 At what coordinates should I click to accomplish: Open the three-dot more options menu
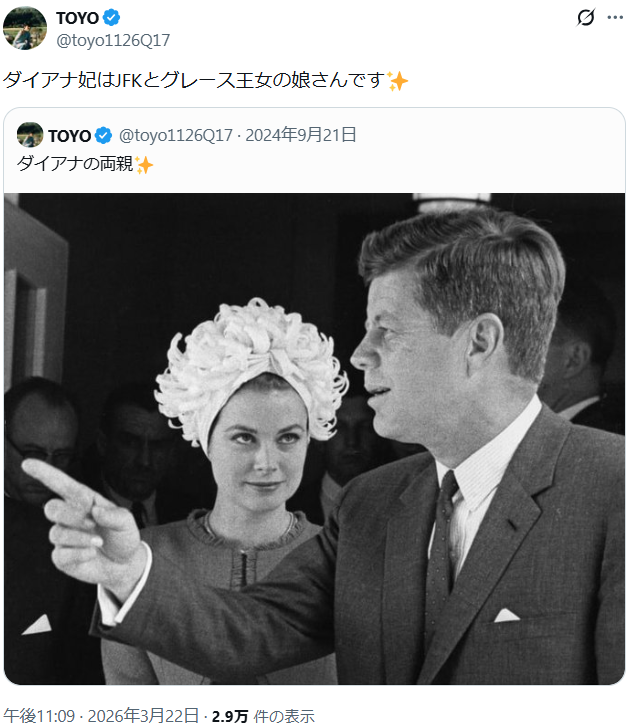click(x=615, y=18)
